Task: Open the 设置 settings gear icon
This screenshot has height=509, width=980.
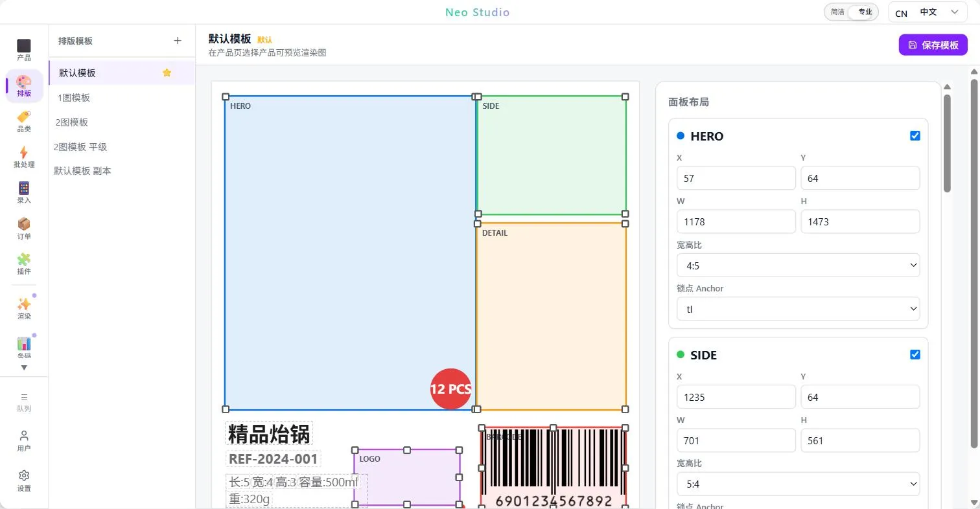Action: [24, 481]
